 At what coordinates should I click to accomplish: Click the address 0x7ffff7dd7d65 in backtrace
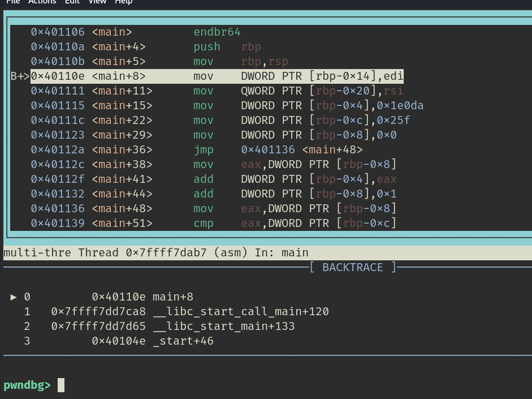tap(98, 327)
